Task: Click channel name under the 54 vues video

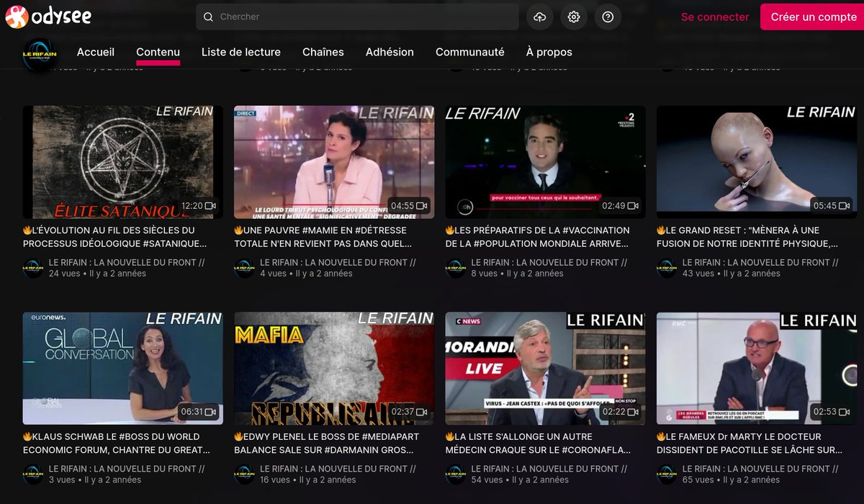Action: [x=549, y=469]
